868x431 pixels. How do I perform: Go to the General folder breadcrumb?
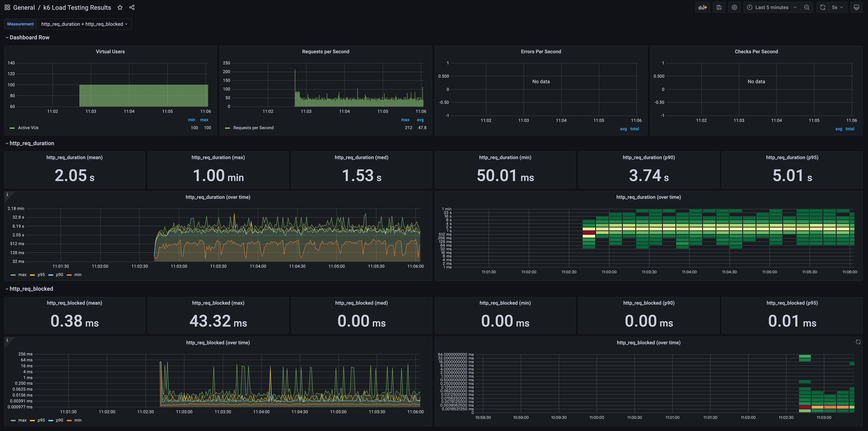pos(24,7)
